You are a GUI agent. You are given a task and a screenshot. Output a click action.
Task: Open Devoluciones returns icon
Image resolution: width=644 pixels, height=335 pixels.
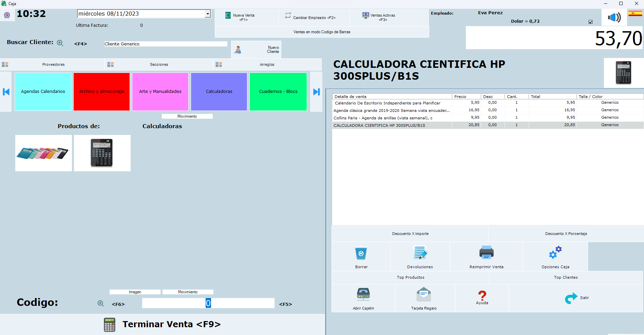(420, 253)
